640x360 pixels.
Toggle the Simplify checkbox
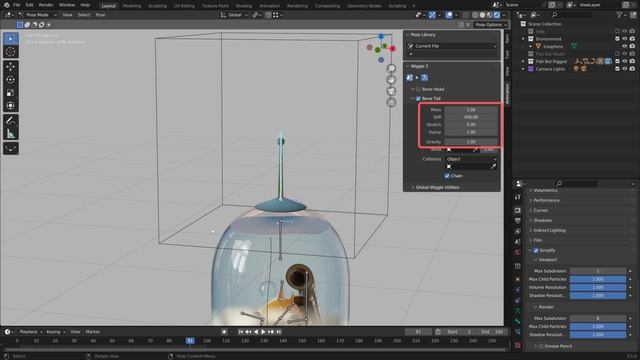536,250
